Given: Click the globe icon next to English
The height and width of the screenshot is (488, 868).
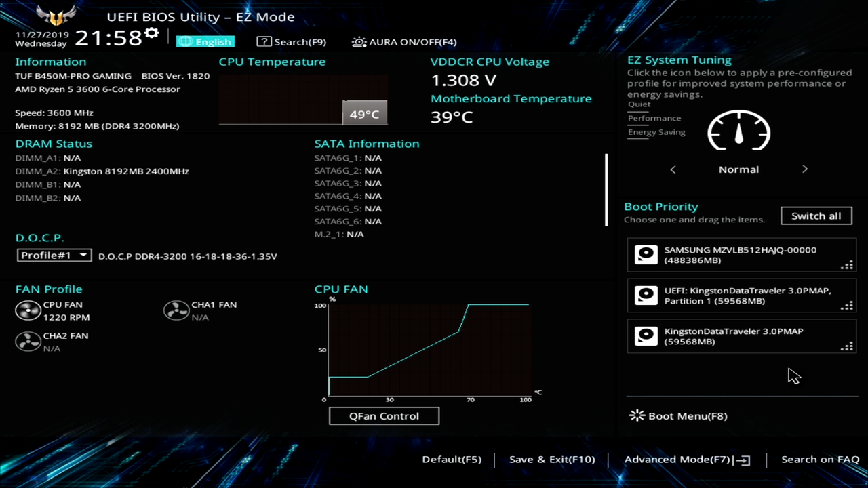Looking at the screenshot, I should [185, 41].
